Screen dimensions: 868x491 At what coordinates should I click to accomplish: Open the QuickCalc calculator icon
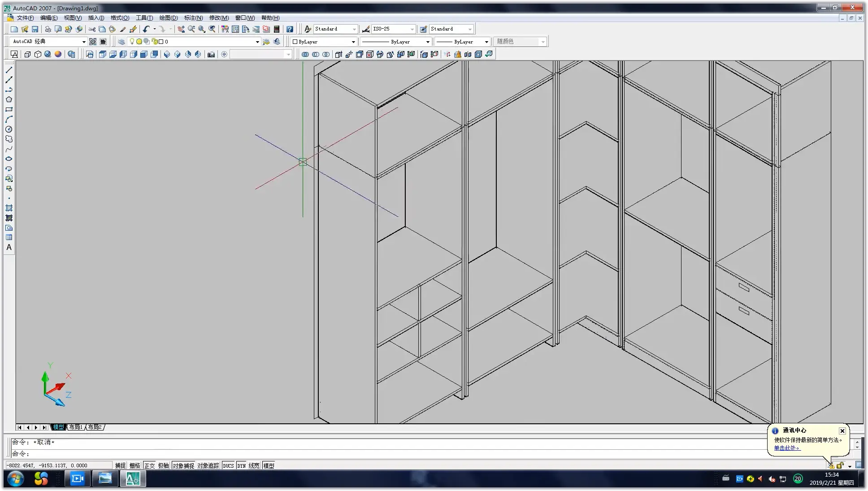277,29
